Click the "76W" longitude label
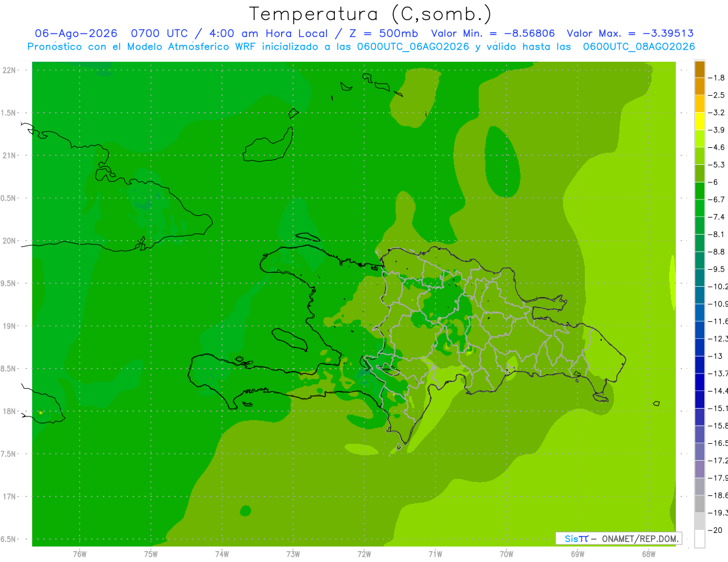The image size is (728, 562). (x=79, y=554)
